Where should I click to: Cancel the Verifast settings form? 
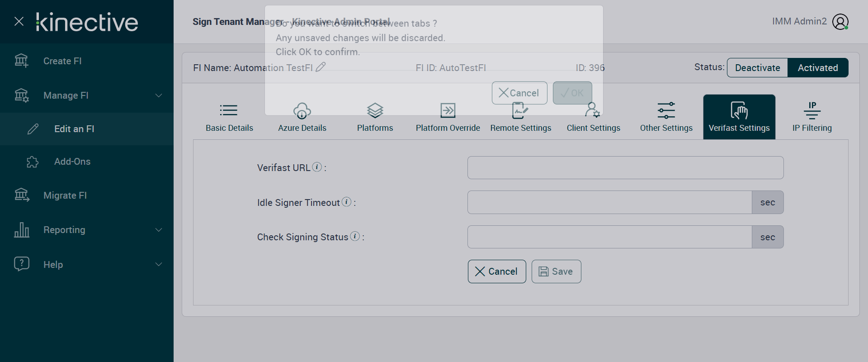(497, 271)
